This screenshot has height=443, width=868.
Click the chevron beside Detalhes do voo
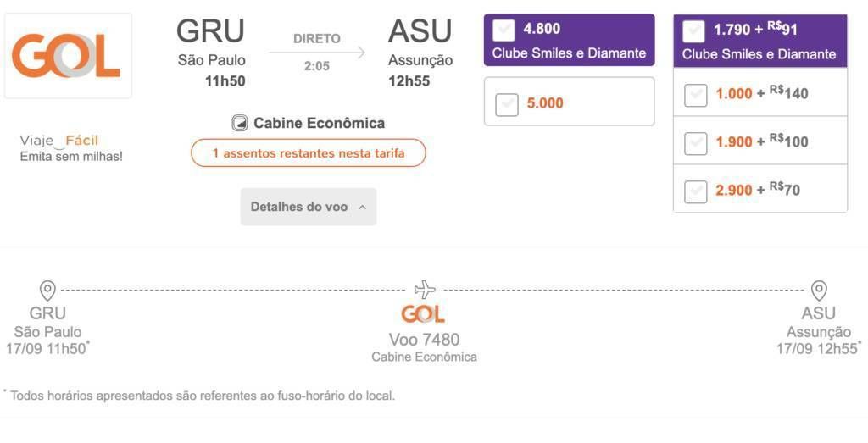(x=363, y=208)
